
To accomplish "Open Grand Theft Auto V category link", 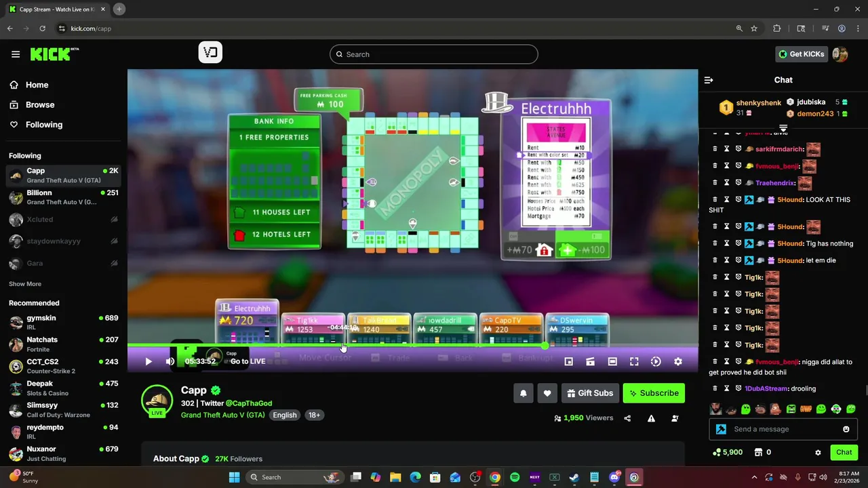I will pos(222,415).
